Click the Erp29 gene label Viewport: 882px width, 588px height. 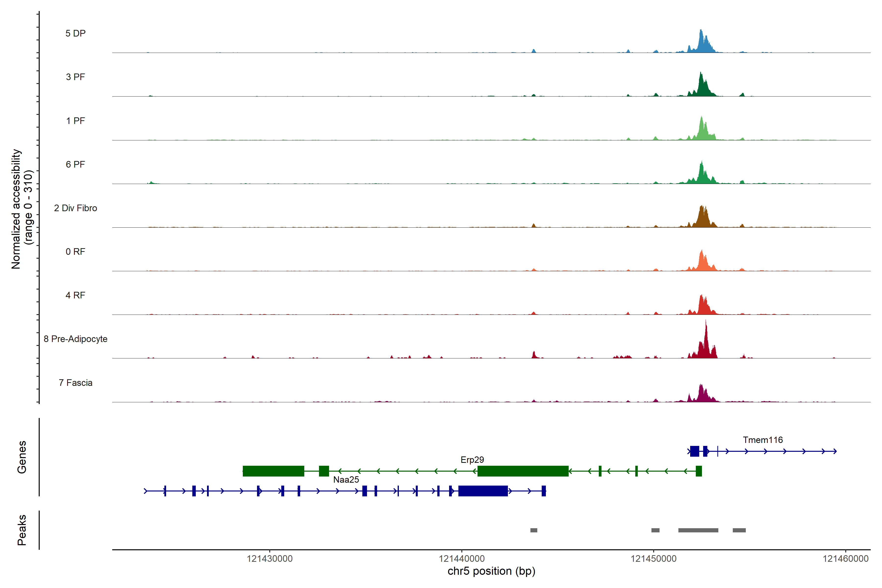pos(472,460)
